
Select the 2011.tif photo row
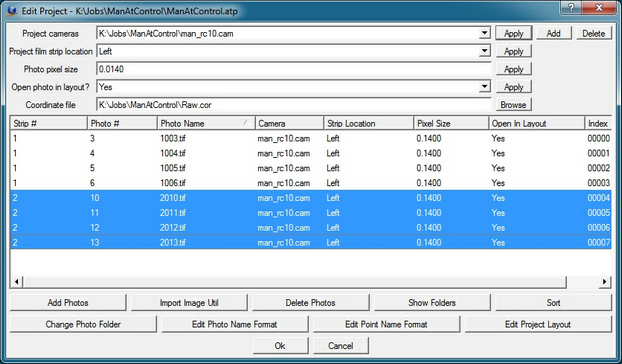click(x=311, y=213)
